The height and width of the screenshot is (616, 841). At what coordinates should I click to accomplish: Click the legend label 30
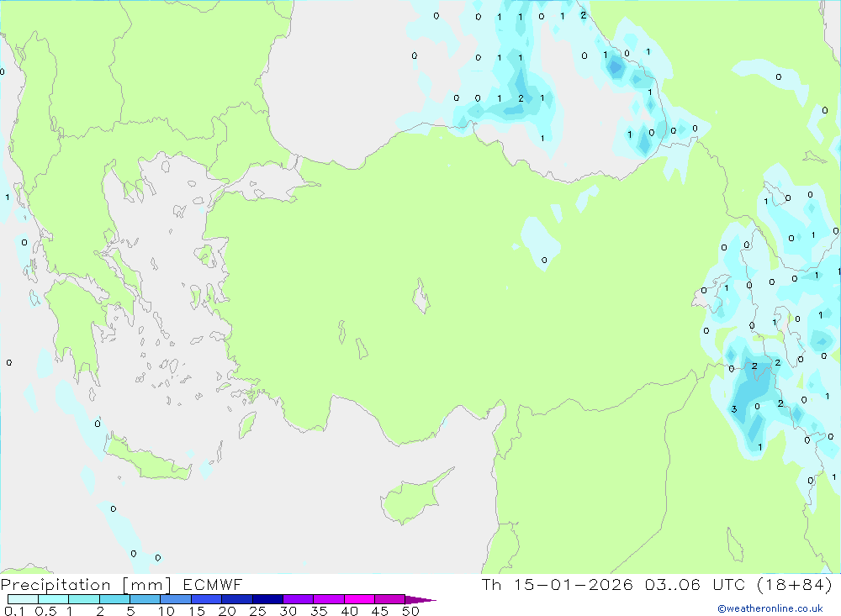(288, 611)
